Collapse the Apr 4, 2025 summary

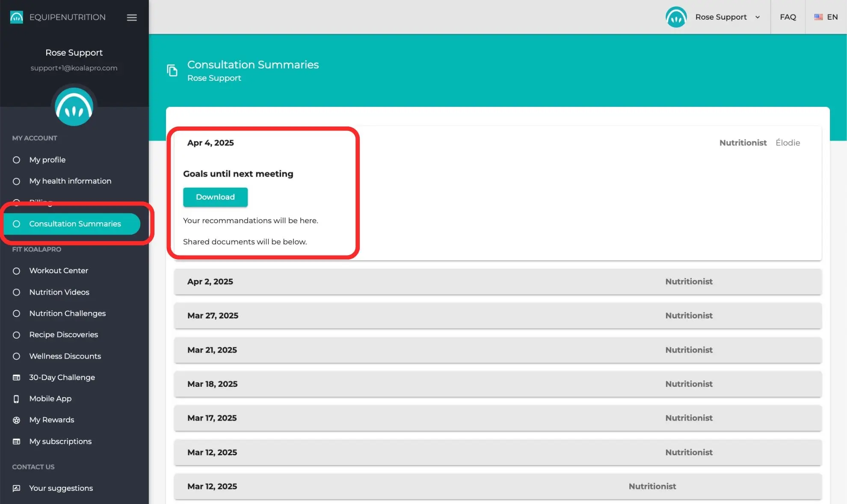point(498,143)
